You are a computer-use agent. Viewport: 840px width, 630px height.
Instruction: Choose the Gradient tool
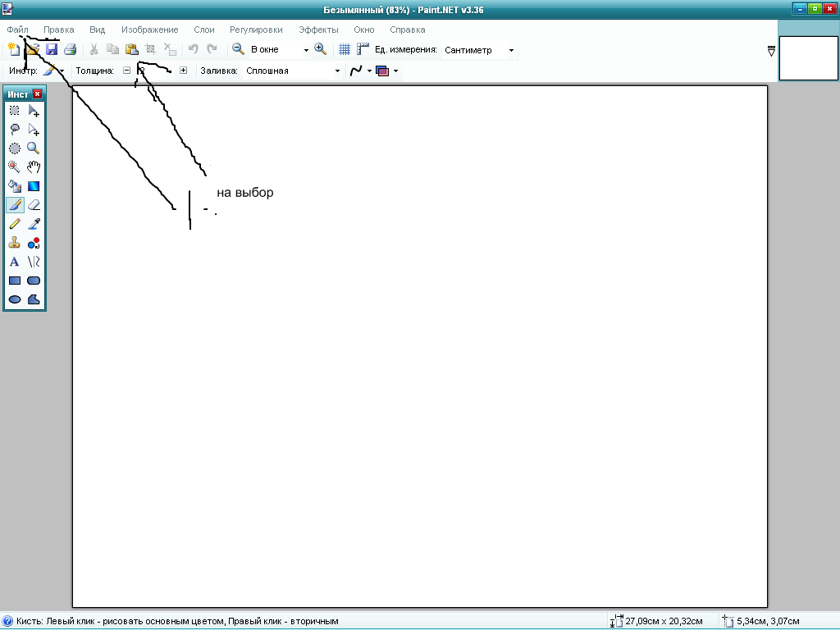[x=34, y=186]
